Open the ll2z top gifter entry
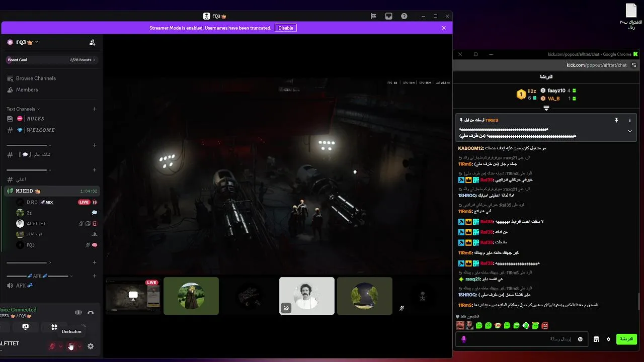The height and width of the screenshot is (362, 644). pos(527,94)
